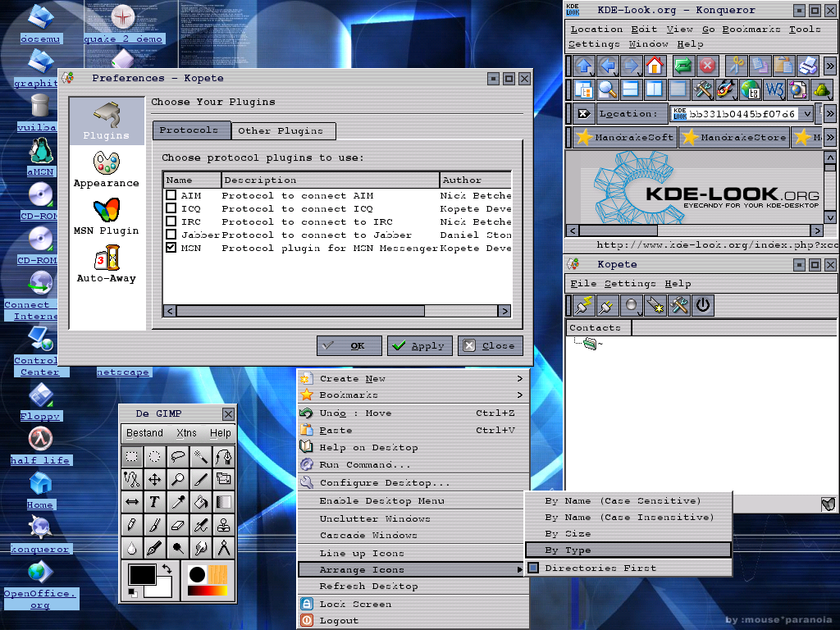Screen dimensions: 840x630
Task: Select GIMP clone stamp tool
Action: coord(224,525)
